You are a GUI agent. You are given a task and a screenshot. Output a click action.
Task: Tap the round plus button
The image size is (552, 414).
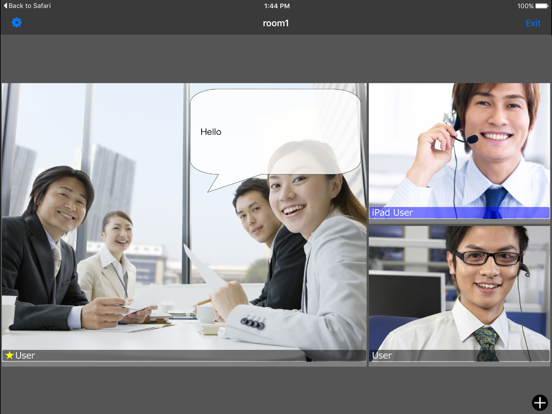tap(540, 403)
